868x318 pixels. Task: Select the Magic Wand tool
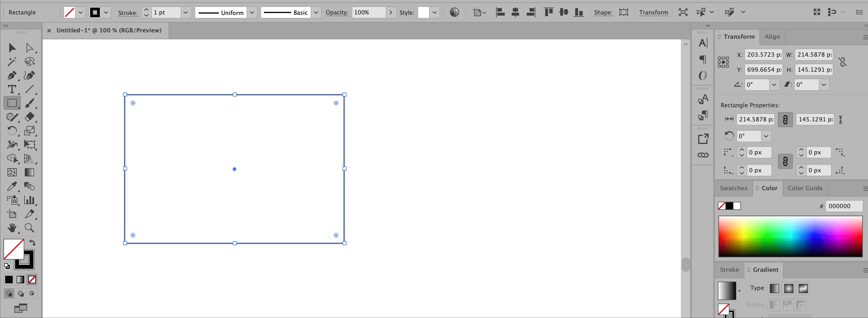[12, 61]
